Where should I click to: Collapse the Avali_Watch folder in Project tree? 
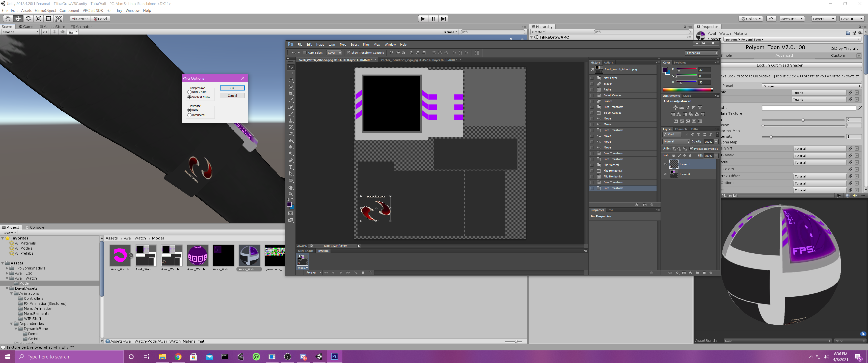[7, 279]
